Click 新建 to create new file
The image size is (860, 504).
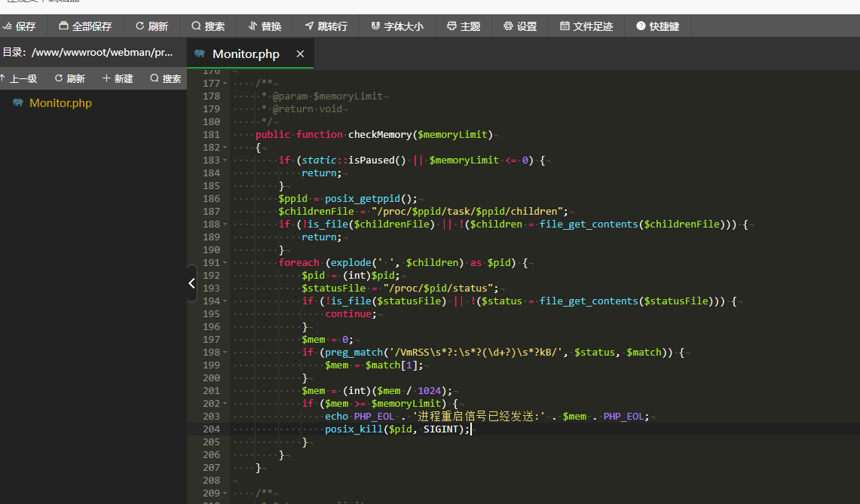point(118,78)
